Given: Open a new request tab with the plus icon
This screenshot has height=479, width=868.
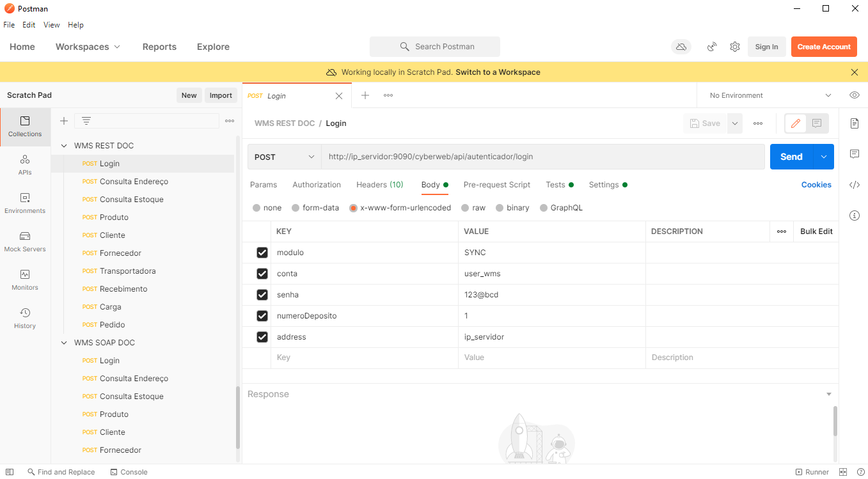Looking at the screenshot, I should coord(365,95).
